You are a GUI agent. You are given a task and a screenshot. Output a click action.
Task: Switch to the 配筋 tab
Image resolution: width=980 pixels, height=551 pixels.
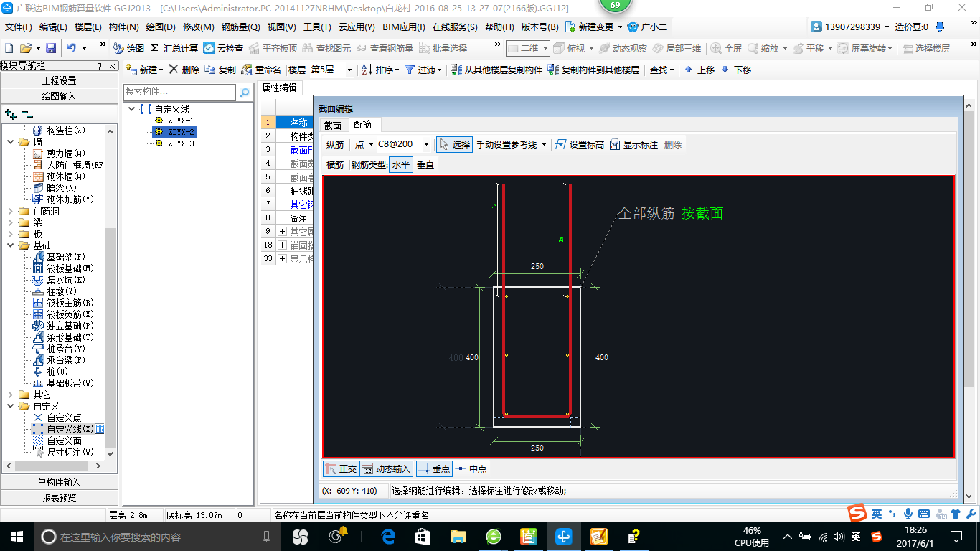(x=363, y=125)
